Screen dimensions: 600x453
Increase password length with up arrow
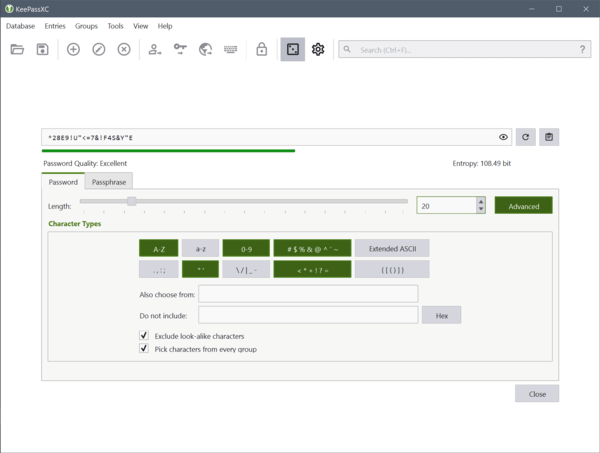481,201
